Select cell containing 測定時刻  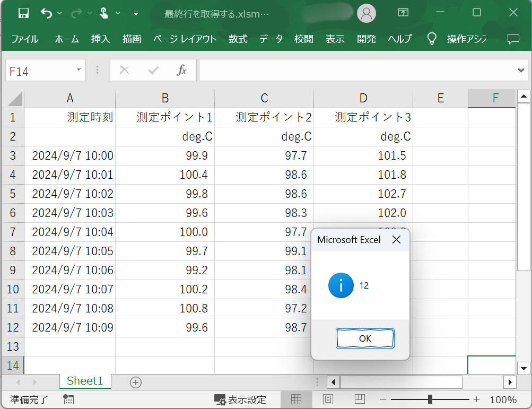click(x=70, y=117)
